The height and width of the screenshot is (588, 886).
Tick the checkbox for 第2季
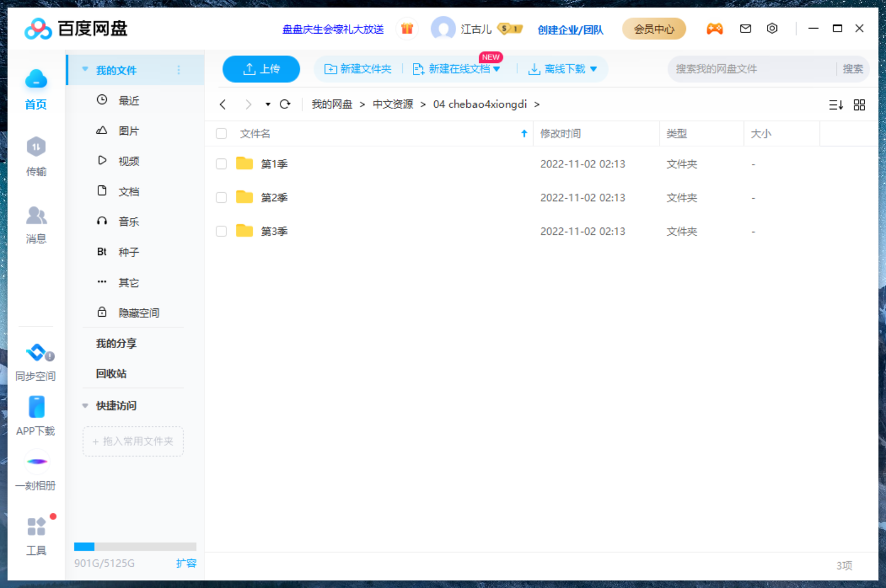221,198
